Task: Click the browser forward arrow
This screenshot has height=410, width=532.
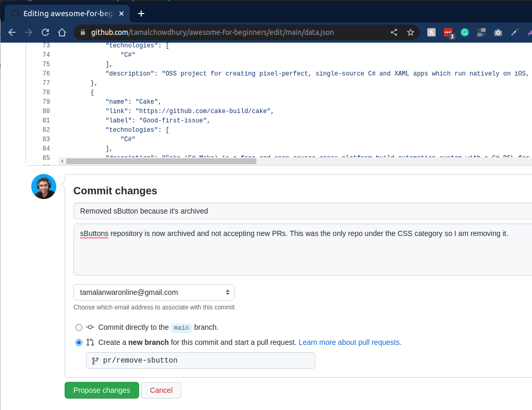Action: (x=29, y=32)
